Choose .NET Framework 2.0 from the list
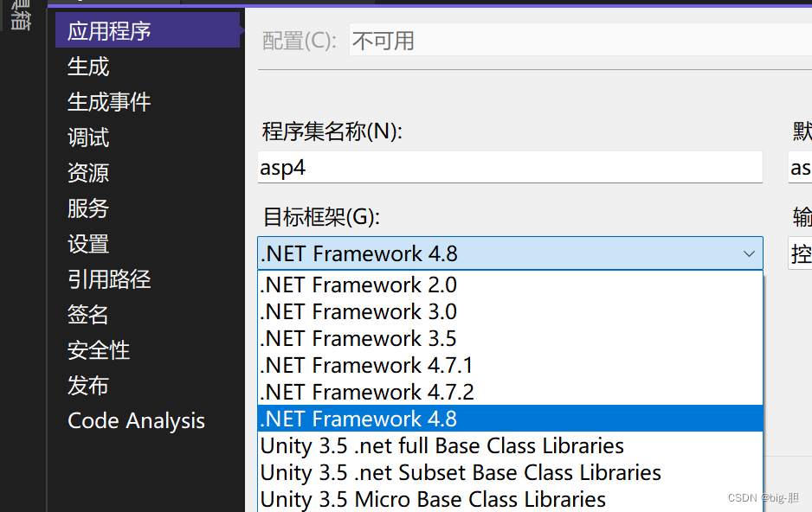Viewport: 812px width, 512px height. 510,285
